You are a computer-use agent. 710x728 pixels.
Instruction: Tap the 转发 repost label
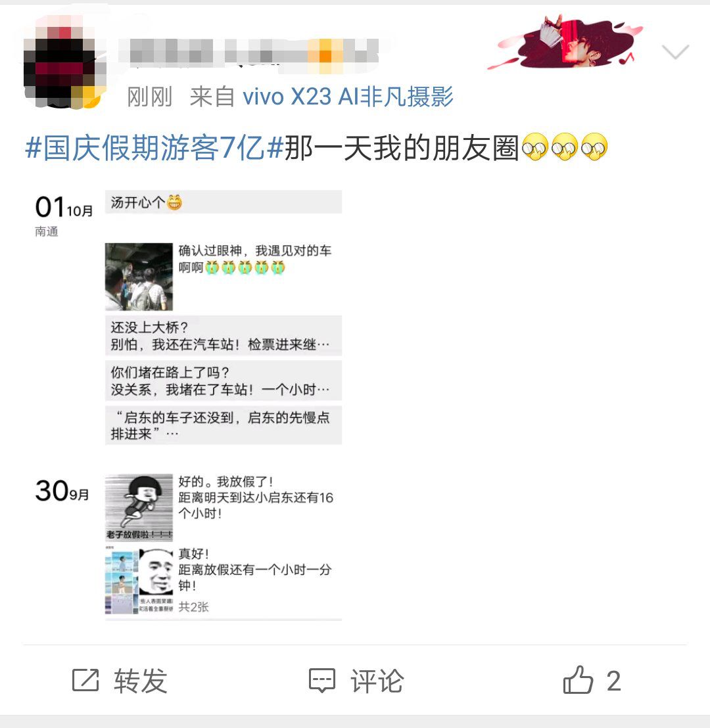pyautogui.click(x=140, y=681)
